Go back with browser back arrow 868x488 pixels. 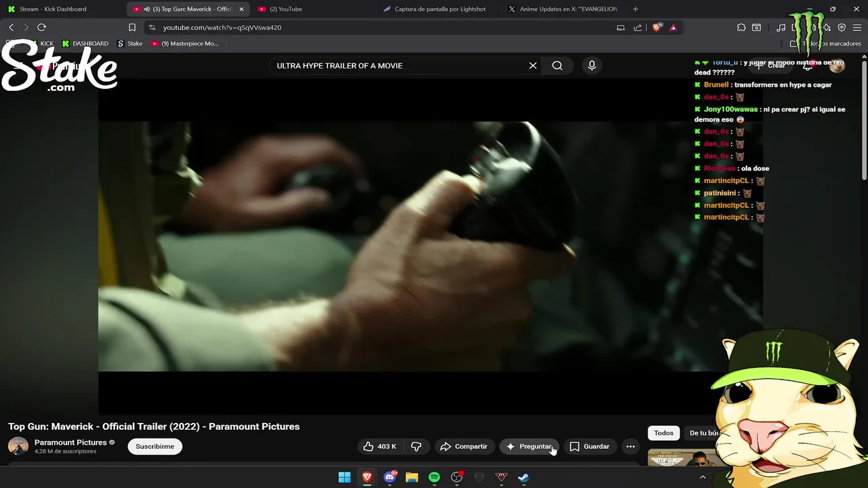click(12, 27)
